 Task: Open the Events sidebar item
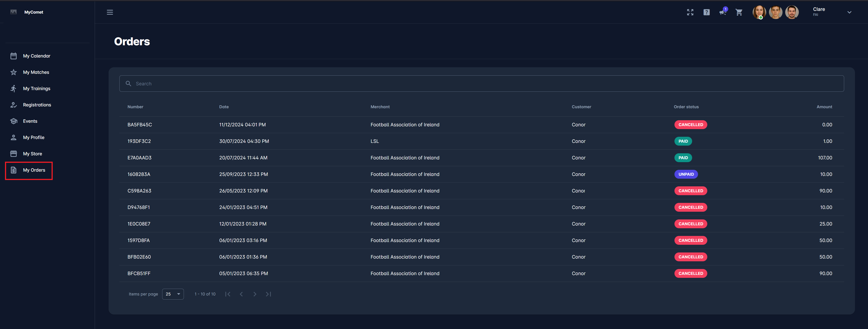pos(30,121)
